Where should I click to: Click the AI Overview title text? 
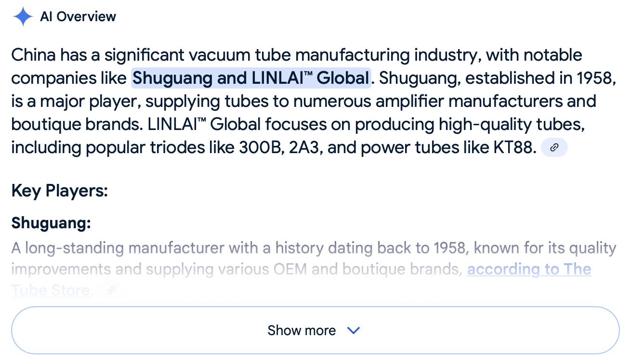[x=78, y=17]
